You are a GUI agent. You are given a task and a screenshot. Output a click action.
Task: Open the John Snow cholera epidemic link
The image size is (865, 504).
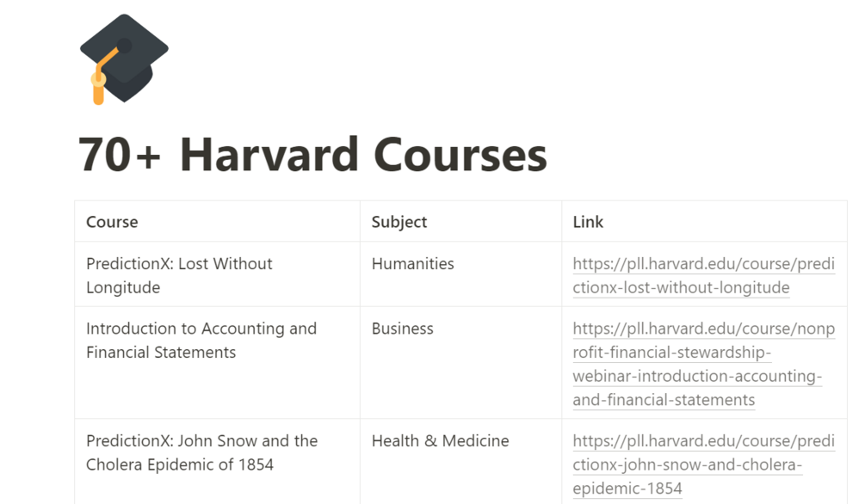coord(703,464)
